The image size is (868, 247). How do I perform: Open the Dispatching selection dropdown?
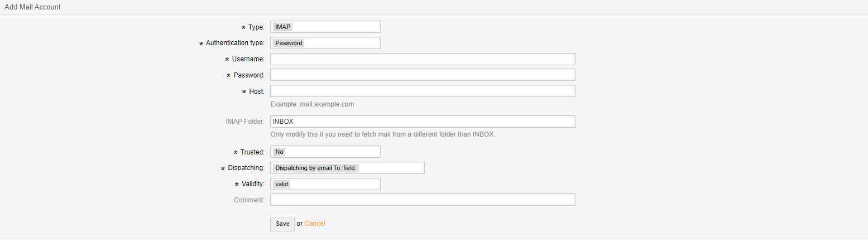click(347, 168)
